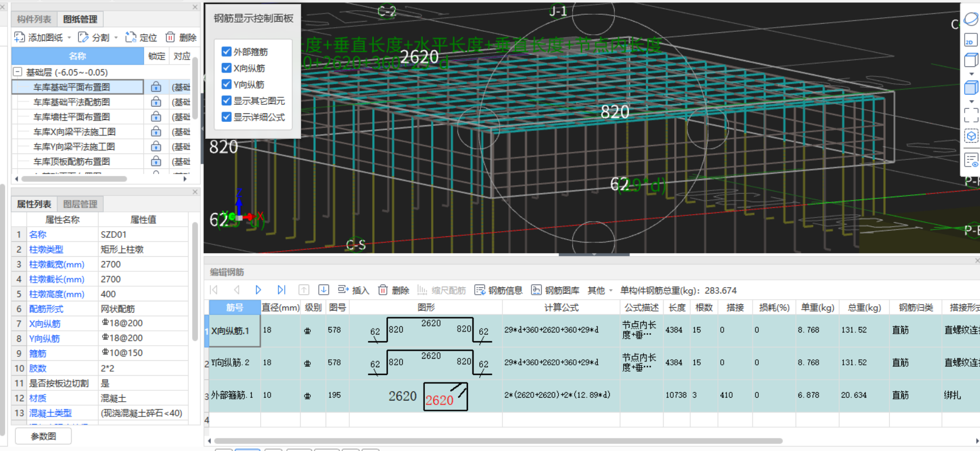Click the 添加图纸 add drawing icon
Screen dimensions: 980x451
point(20,37)
